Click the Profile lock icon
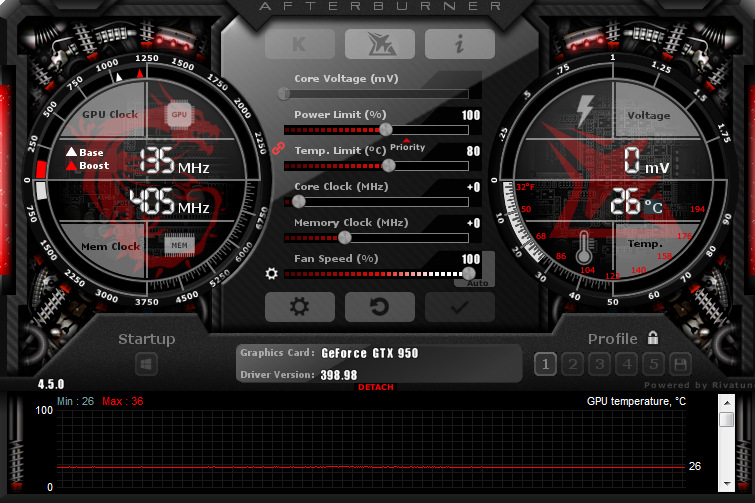This screenshot has width=755, height=503. pos(653,338)
